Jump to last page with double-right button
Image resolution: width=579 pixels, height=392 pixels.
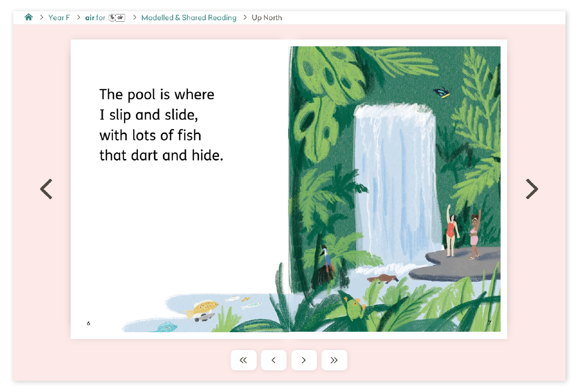334,360
